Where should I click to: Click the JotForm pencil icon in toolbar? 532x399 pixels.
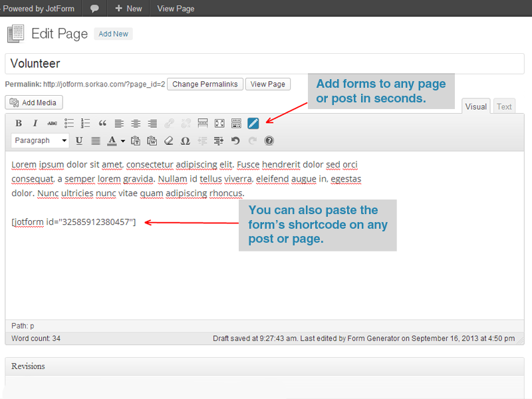coord(253,123)
